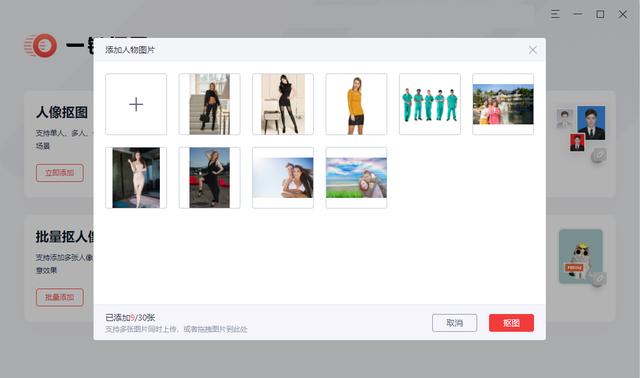640x378 pixels.
Task: Select the beach woman thumbnail
Action: 283,178
